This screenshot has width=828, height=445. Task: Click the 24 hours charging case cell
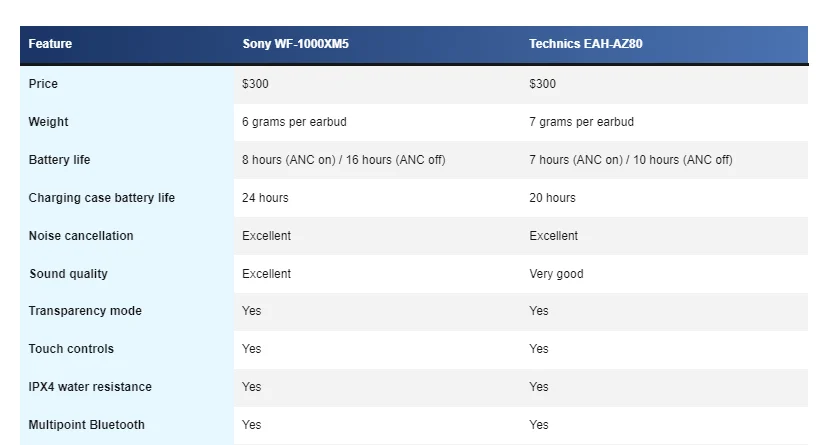tap(265, 198)
